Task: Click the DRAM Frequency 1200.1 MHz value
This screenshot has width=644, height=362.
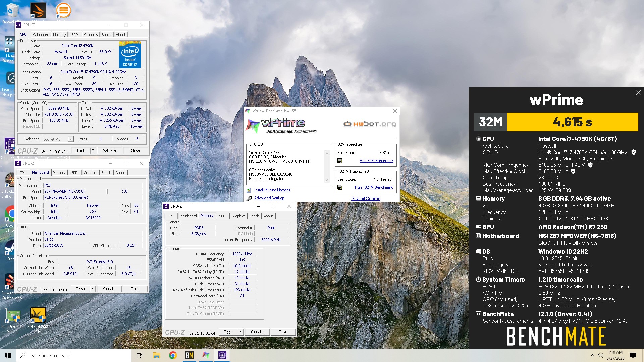Action: pyautogui.click(x=242, y=254)
